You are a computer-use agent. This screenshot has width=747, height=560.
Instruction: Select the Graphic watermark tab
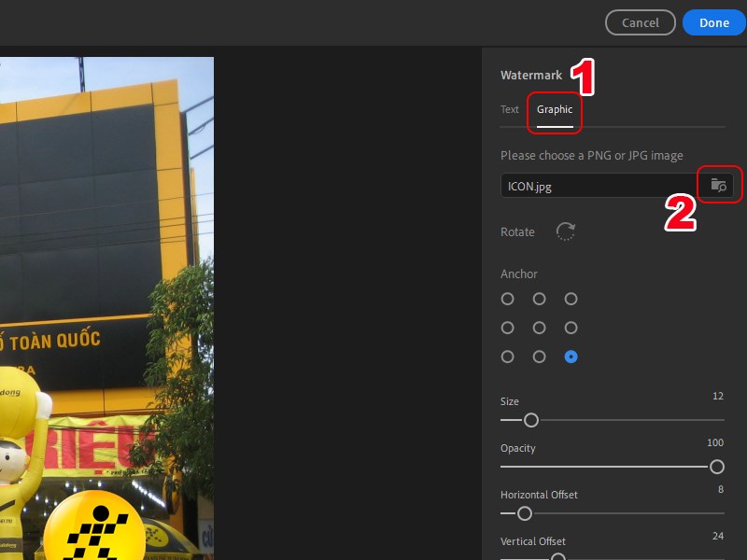[555, 109]
